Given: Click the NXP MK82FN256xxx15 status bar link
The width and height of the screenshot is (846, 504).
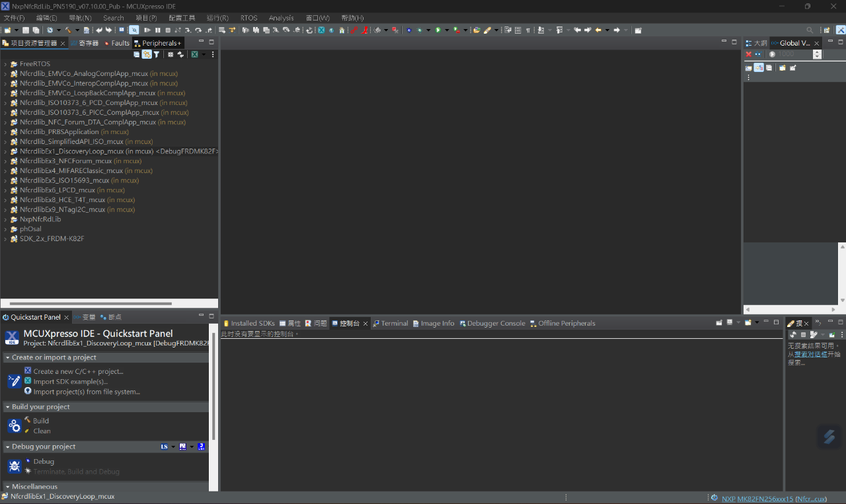Looking at the screenshot, I should tap(757, 499).
